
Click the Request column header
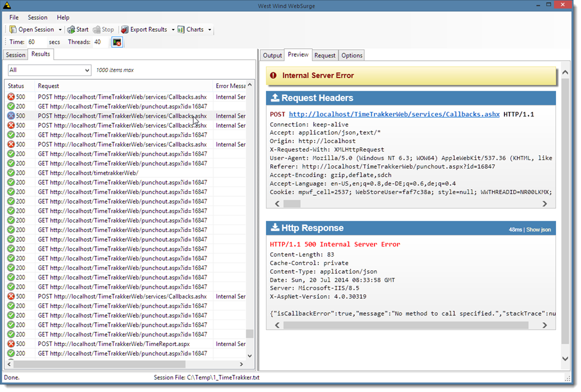click(x=124, y=86)
